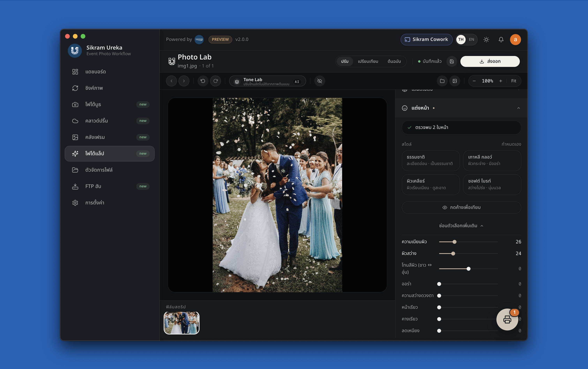The width and height of the screenshot is (588, 369).
Task: Go to next photo arrow
Action: (184, 81)
